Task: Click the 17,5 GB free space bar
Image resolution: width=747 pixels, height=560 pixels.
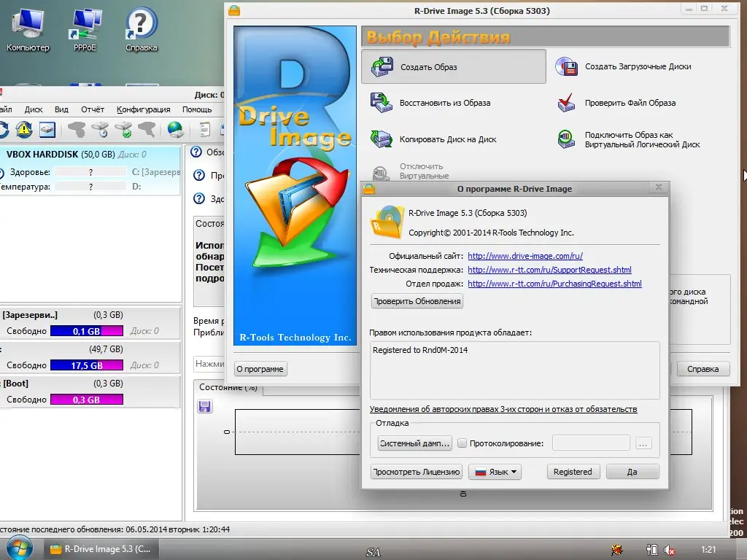Action: tap(87, 365)
